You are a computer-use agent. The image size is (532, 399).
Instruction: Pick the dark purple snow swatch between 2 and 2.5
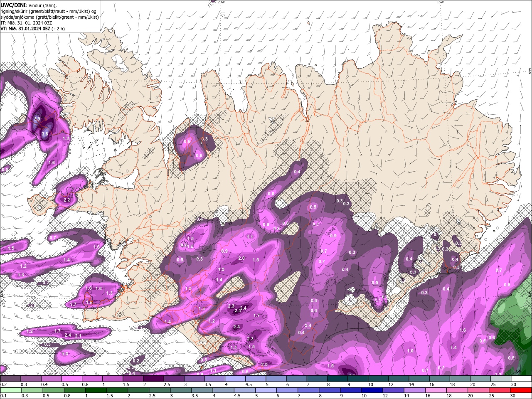153,379
